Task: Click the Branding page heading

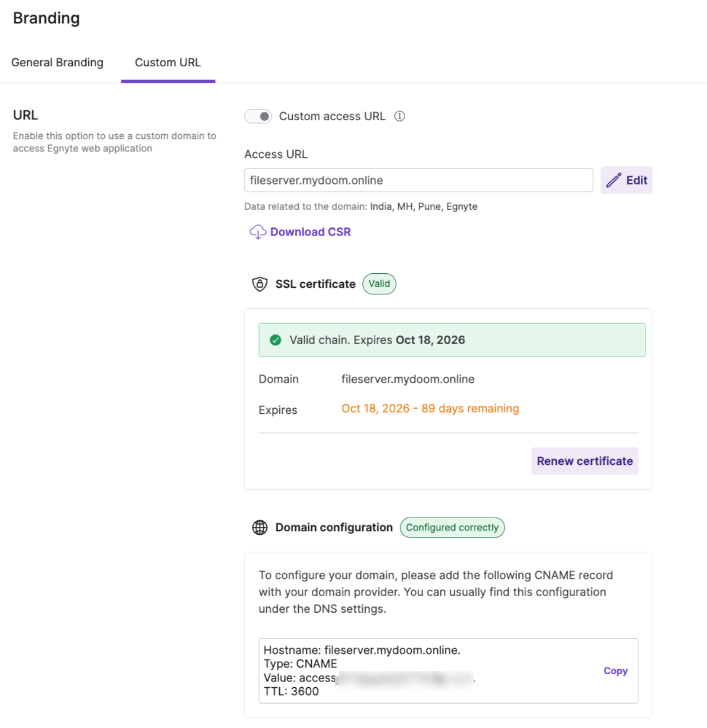Action: (x=47, y=18)
